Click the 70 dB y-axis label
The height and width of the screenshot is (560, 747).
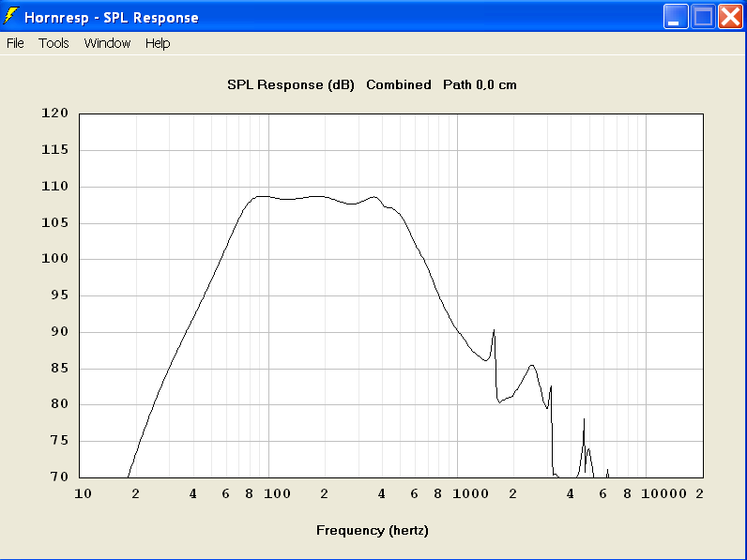pos(59,477)
